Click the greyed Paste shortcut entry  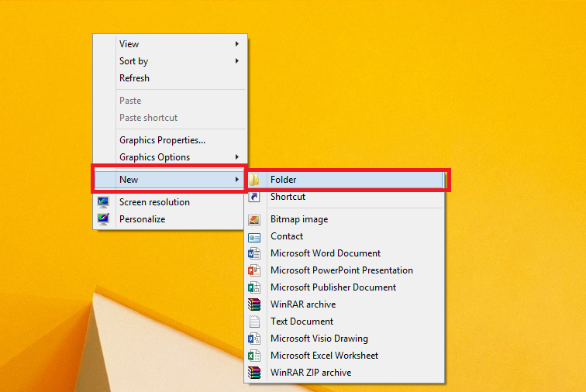coord(170,118)
